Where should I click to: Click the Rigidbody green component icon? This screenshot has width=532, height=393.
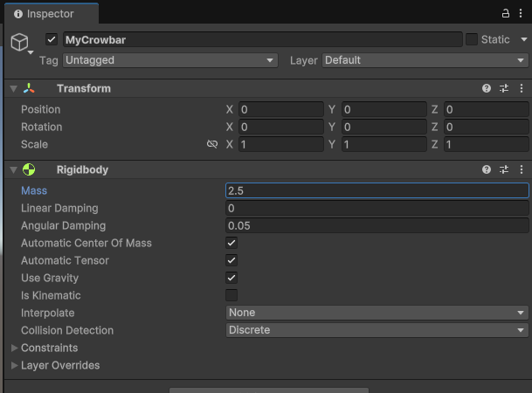tap(29, 169)
